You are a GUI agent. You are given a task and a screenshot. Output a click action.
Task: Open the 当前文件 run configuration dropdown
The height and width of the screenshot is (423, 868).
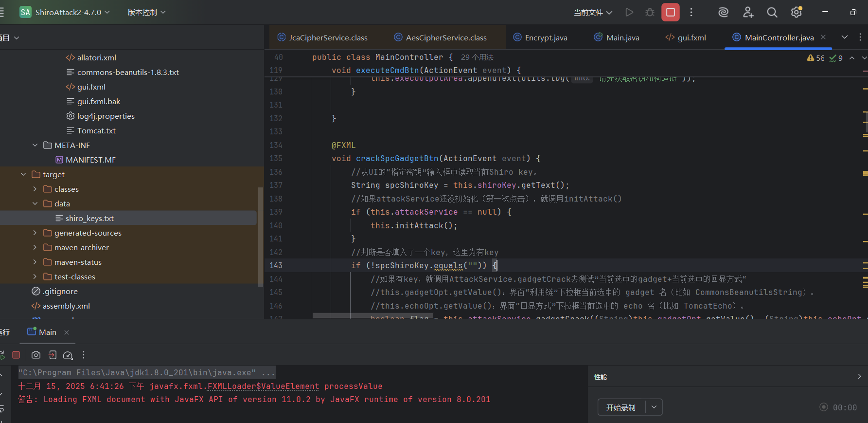[x=592, y=12]
